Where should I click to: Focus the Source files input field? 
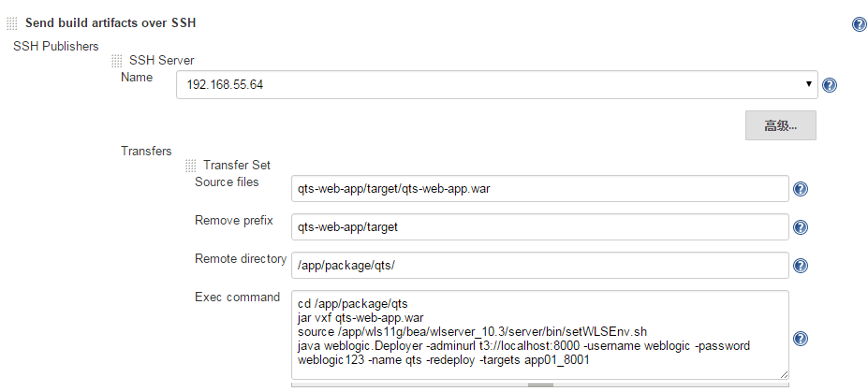click(539, 189)
